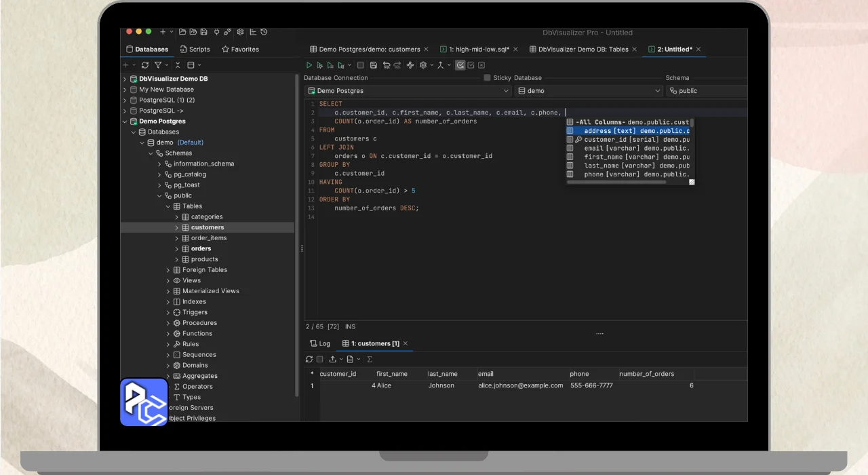Click the Sigma aggregate icon in the results toolbar
868x475 pixels.
pos(370,359)
